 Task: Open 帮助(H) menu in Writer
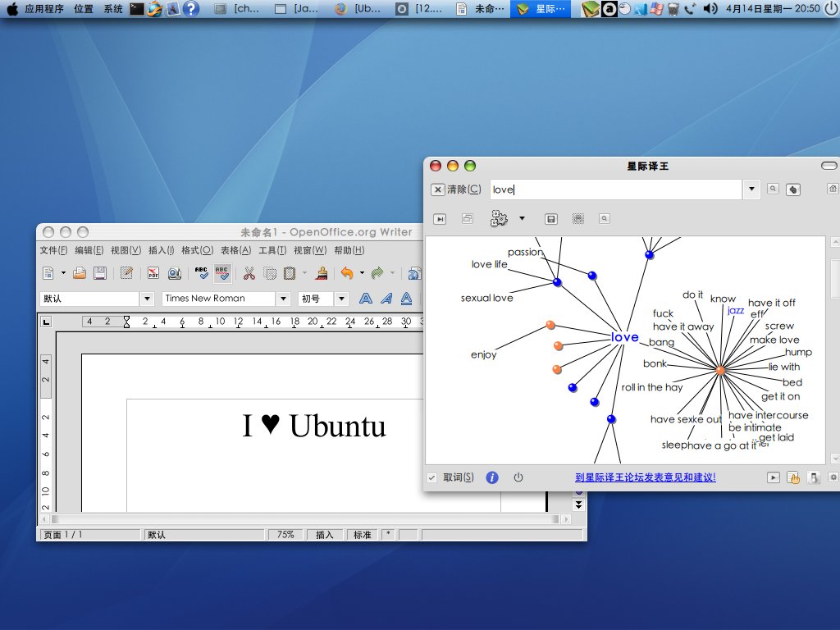pyautogui.click(x=349, y=250)
